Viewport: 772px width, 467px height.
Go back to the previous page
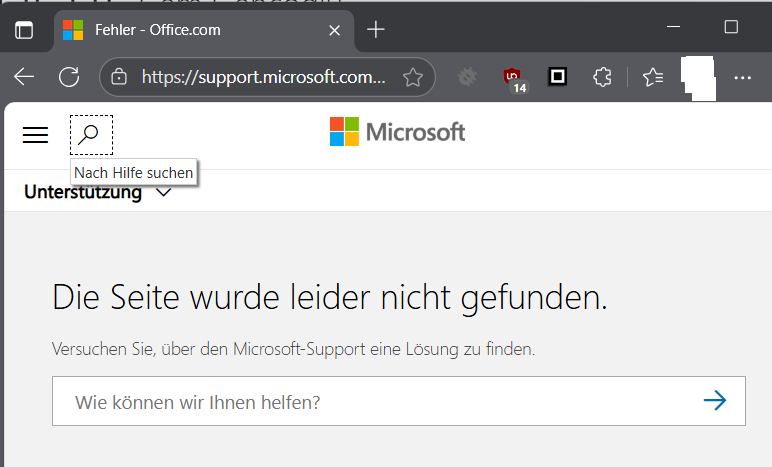pos(24,77)
